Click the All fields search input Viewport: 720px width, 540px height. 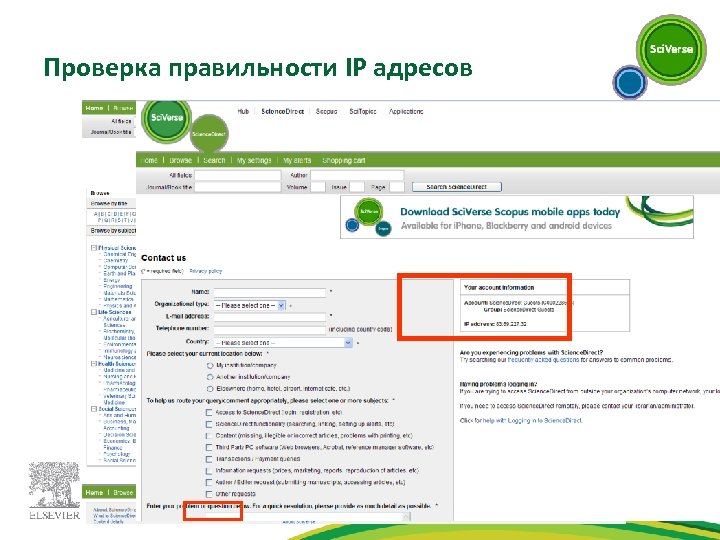tap(237, 175)
